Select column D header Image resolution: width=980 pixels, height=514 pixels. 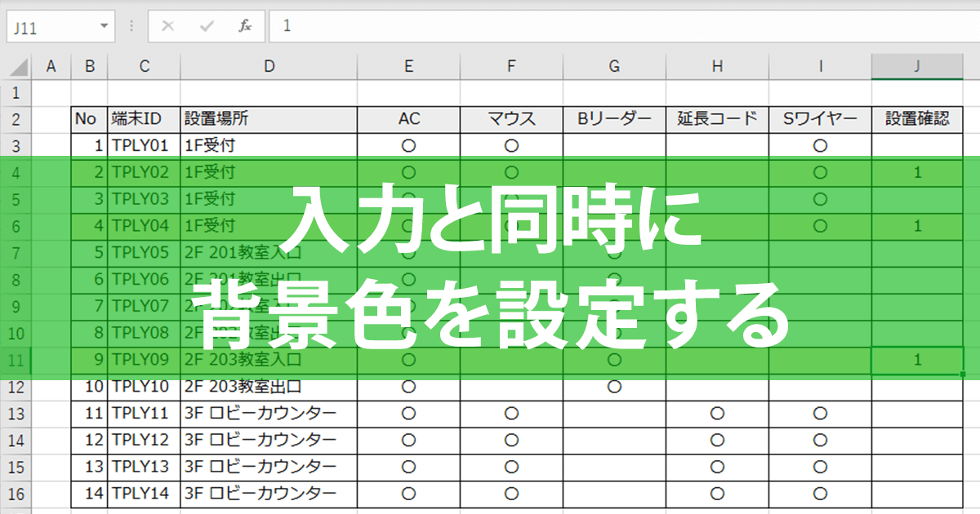coord(269,67)
